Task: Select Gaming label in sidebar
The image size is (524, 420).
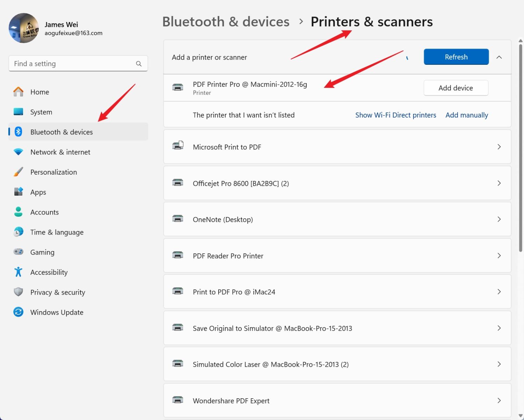Action: tap(42, 252)
